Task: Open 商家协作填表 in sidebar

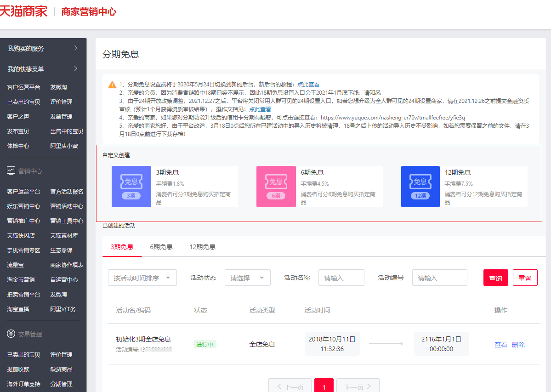Action: (x=67, y=265)
